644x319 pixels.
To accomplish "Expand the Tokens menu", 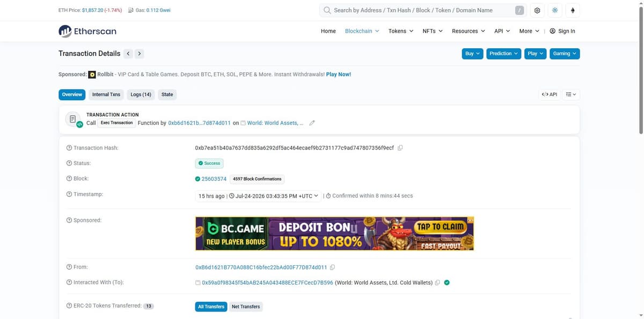I will (401, 31).
